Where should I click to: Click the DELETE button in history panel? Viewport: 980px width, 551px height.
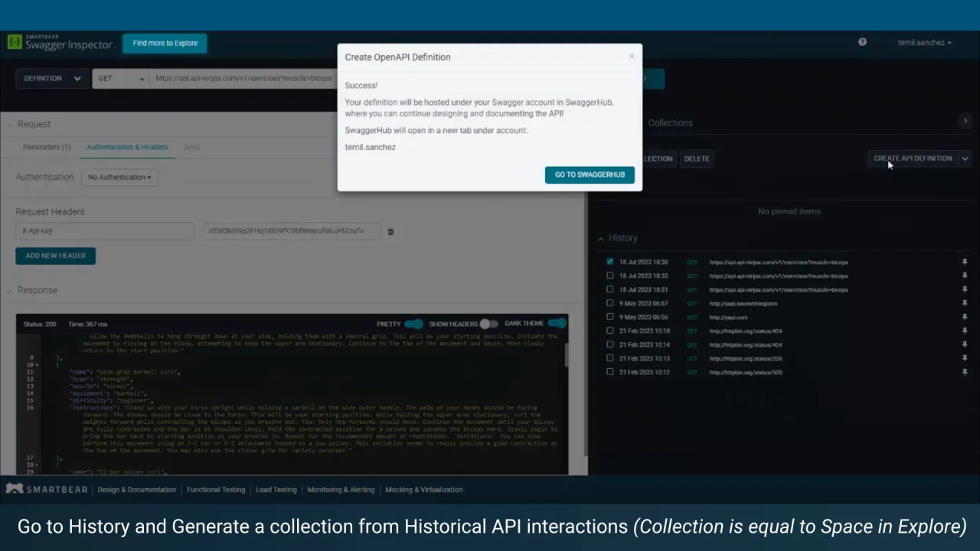697,158
